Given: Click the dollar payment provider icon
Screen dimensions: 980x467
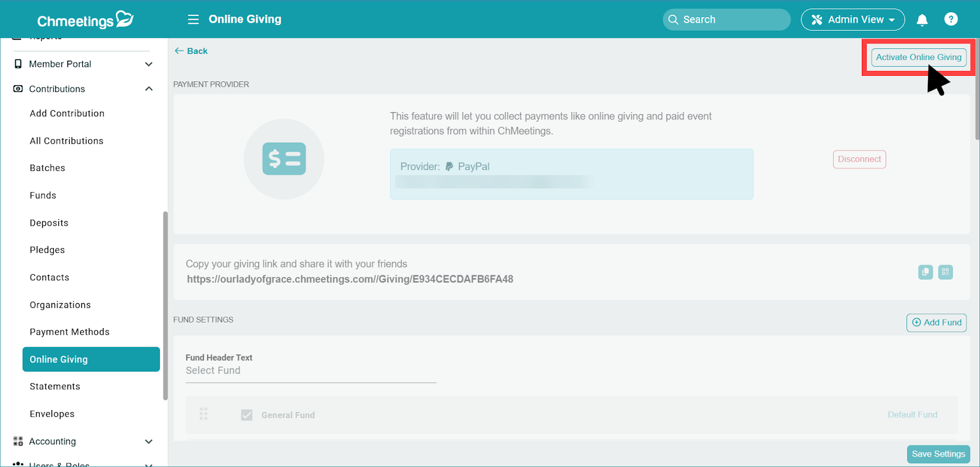Looking at the screenshot, I should tap(284, 159).
